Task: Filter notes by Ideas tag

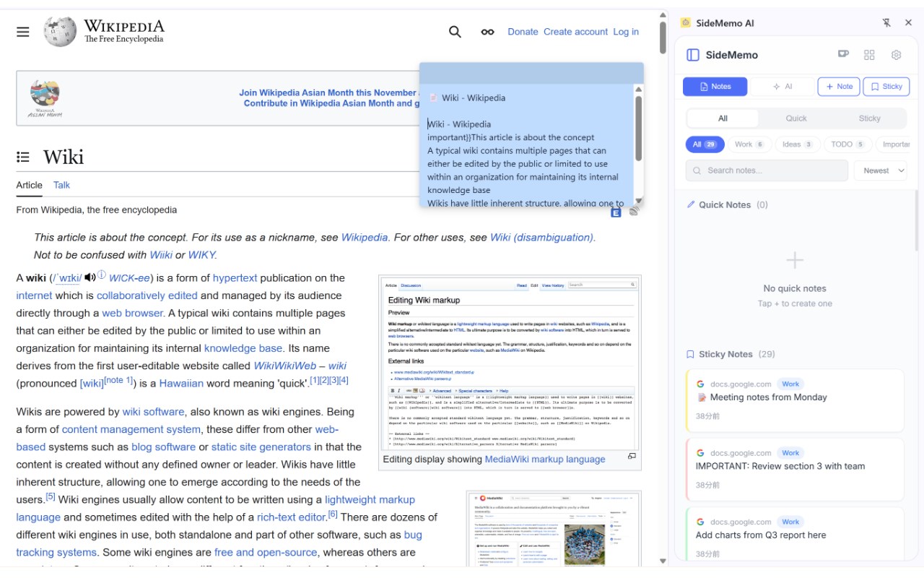Action: tap(797, 144)
